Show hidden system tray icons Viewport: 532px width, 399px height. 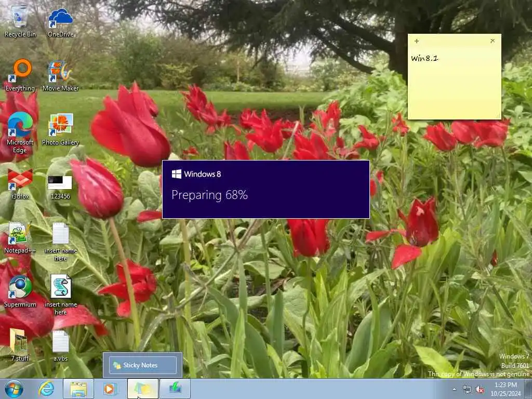(454, 390)
